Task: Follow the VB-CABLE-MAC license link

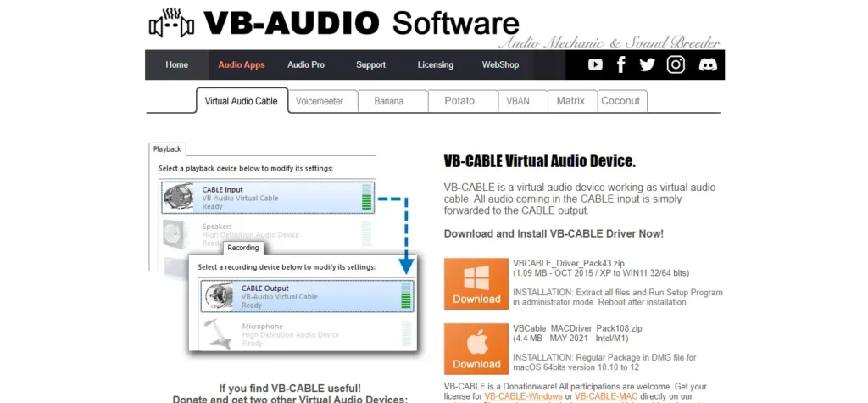Action: [606, 396]
